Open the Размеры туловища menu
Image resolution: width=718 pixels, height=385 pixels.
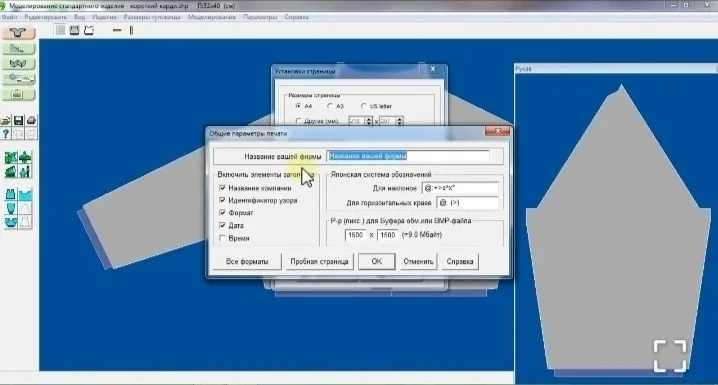click(152, 17)
